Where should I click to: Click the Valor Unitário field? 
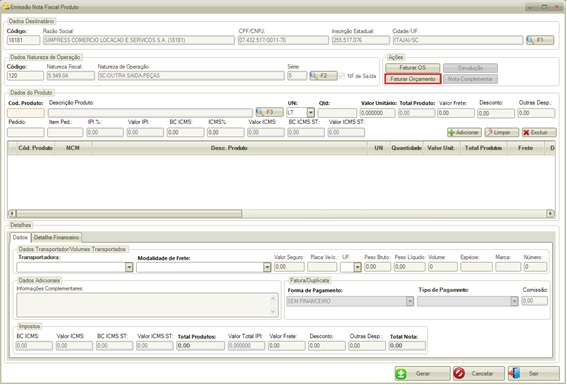click(377, 113)
